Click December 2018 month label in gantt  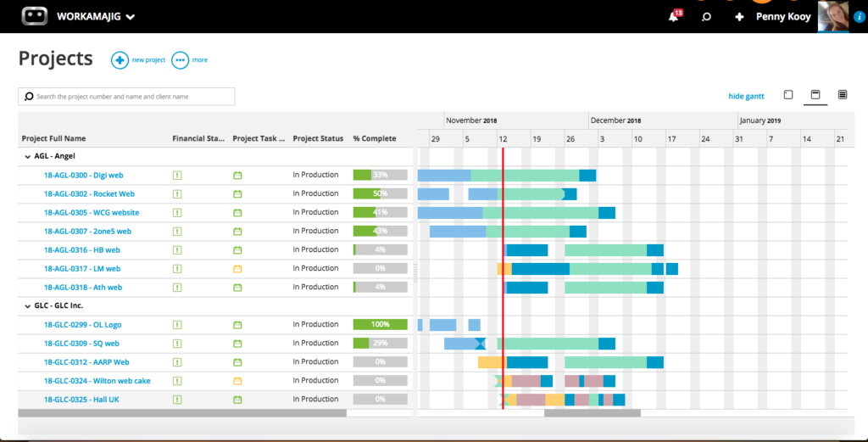click(x=615, y=120)
